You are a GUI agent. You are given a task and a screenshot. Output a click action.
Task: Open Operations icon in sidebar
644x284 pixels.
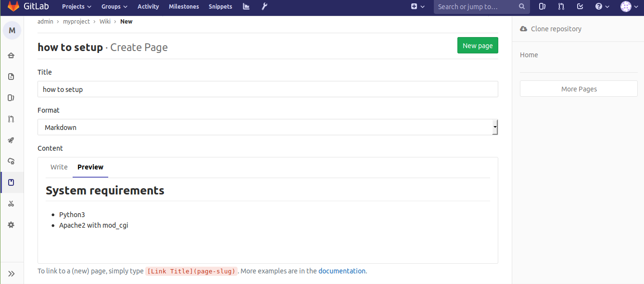point(12,161)
